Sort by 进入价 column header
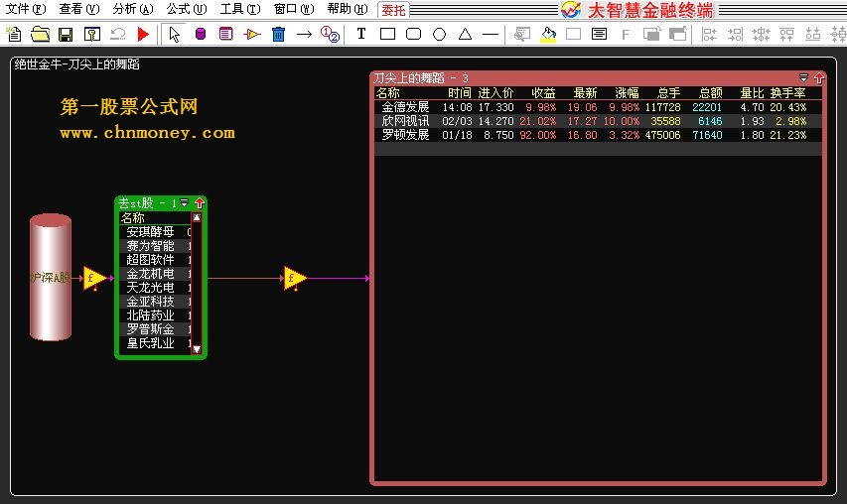 495,93
